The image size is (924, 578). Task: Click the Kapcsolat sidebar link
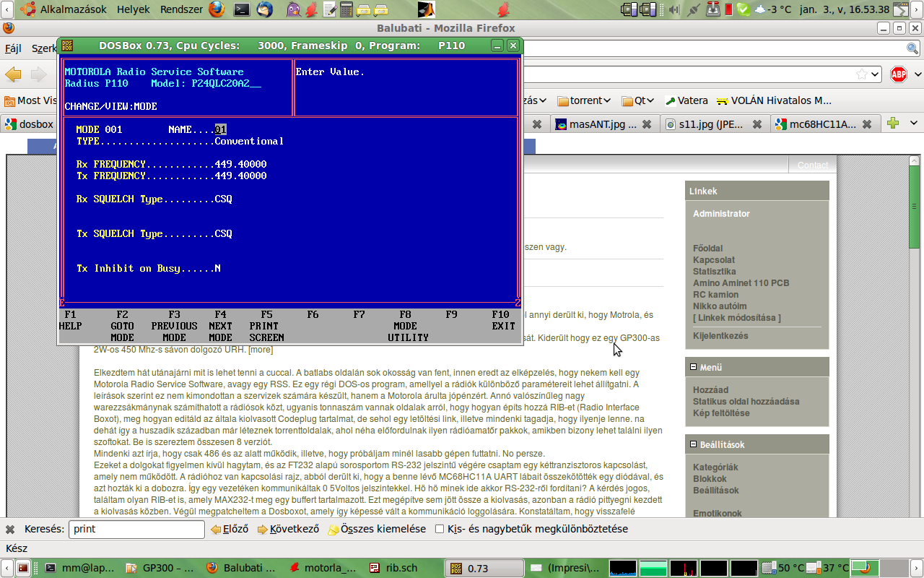(x=714, y=260)
